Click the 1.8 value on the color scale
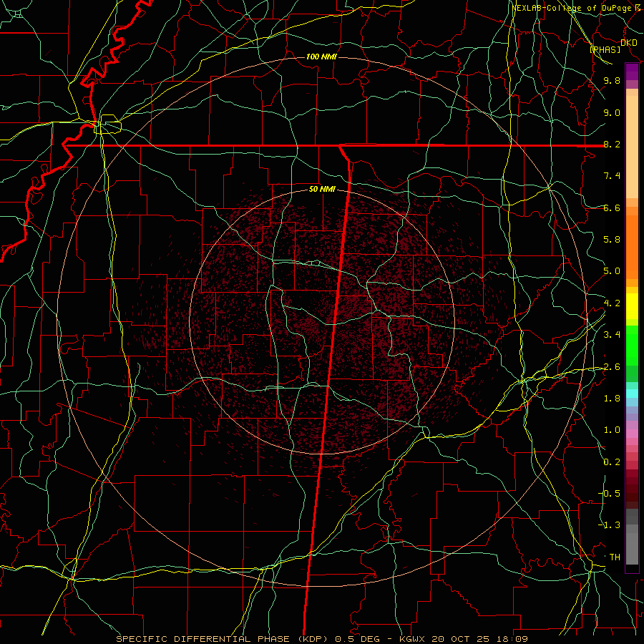644x644 pixels. 612,399
